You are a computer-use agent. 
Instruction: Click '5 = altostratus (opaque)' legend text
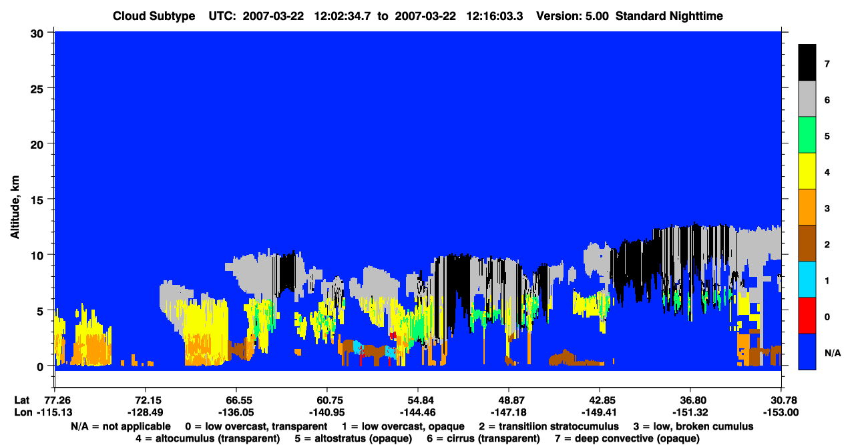click(x=352, y=438)
